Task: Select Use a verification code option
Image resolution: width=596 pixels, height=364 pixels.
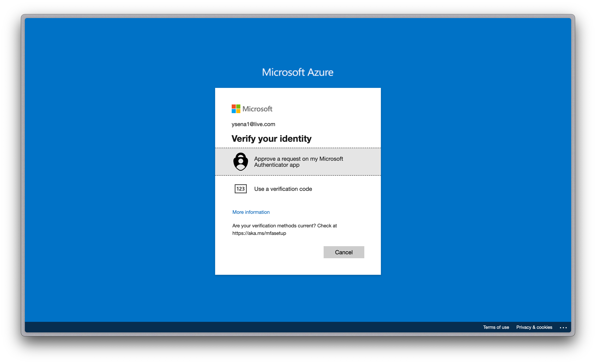Action: click(283, 189)
